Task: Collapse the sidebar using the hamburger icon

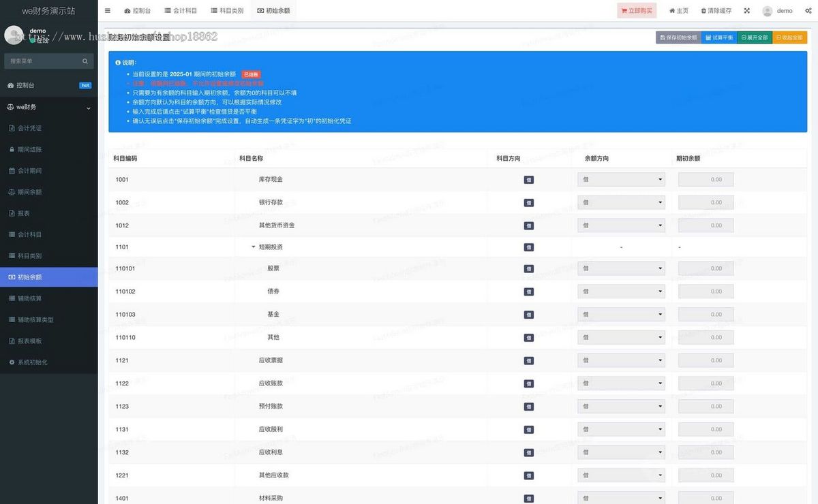Action: (x=107, y=10)
